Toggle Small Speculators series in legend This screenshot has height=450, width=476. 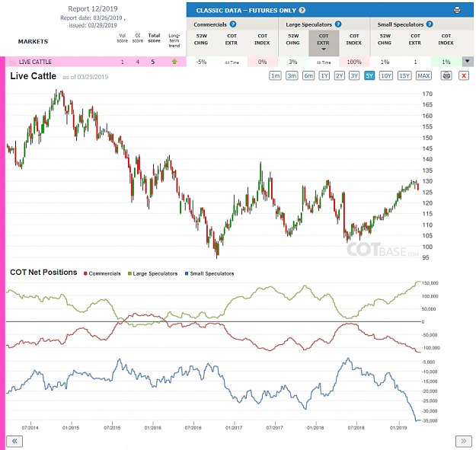(x=209, y=273)
